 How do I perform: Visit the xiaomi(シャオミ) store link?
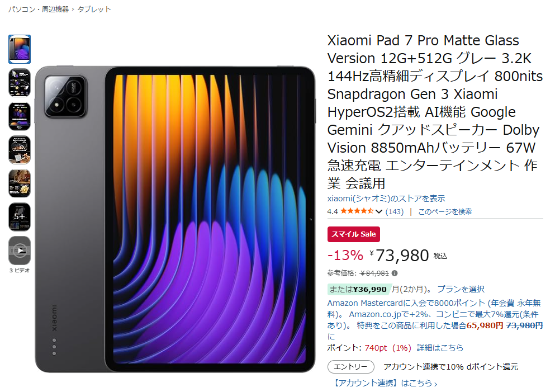386,199
